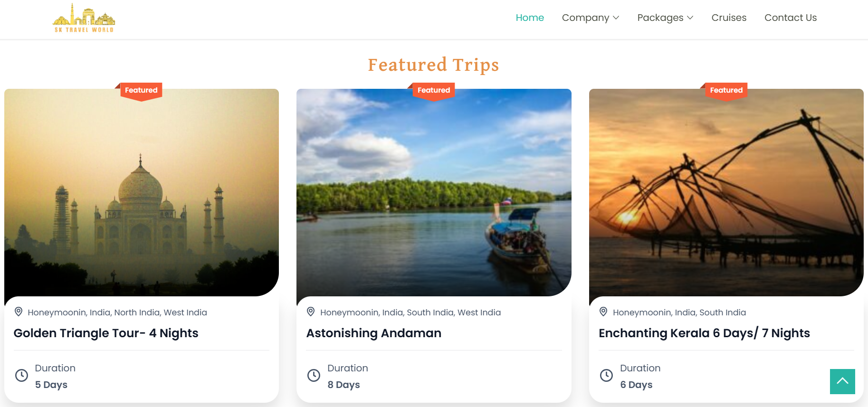Go to the Home page

(530, 18)
